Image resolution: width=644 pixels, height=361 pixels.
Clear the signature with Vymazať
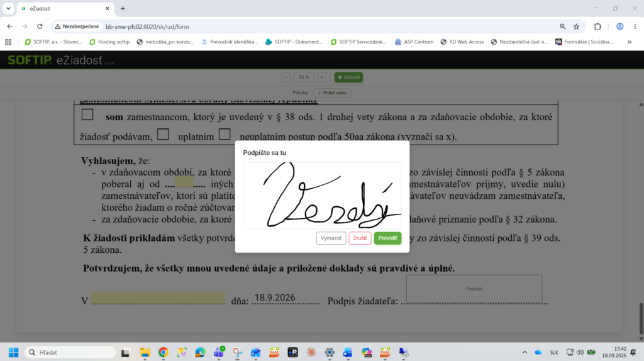331,238
